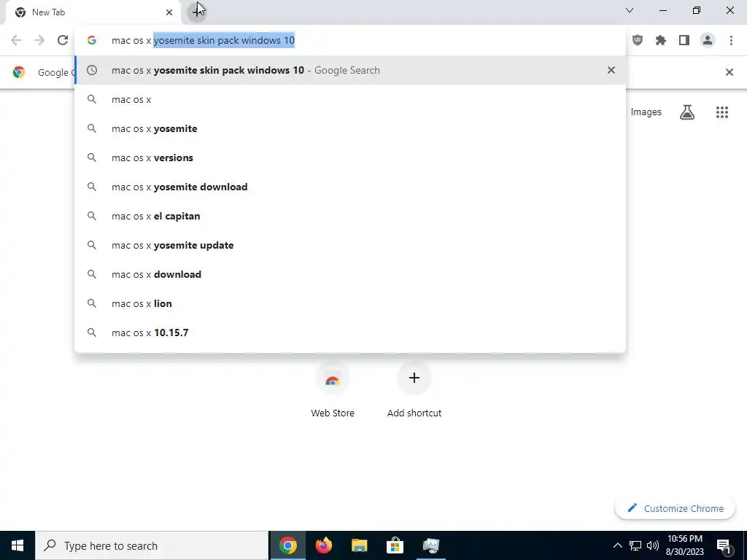Image resolution: width=747 pixels, height=560 pixels.
Task: Choose suggestion 'mac os x versions'
Action: pos(350,157)
